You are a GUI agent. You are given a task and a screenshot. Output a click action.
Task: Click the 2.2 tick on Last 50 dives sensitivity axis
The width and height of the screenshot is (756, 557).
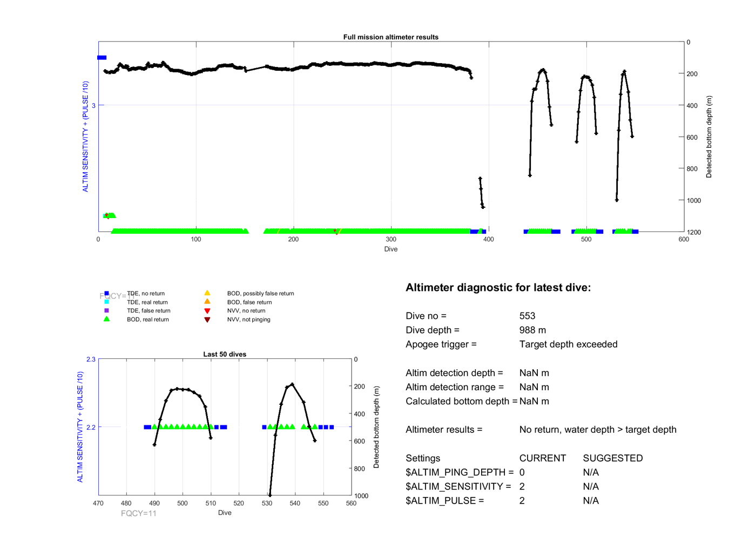(91, 427)
